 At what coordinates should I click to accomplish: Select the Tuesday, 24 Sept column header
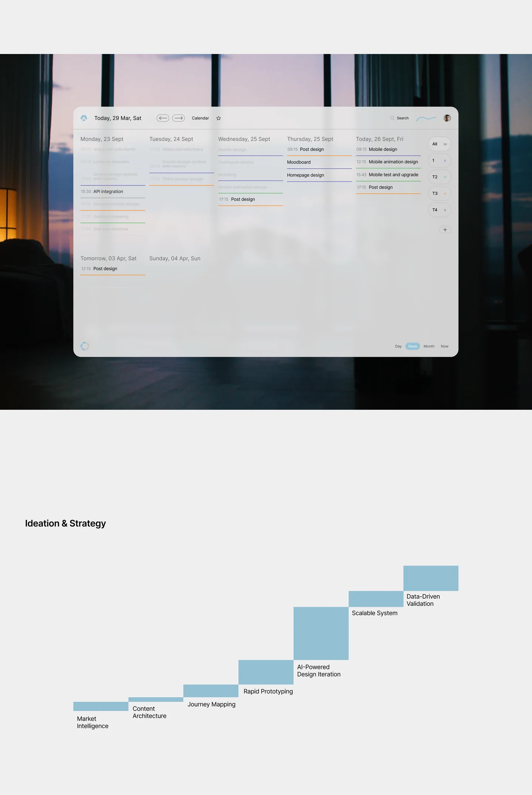coord(171,139)
